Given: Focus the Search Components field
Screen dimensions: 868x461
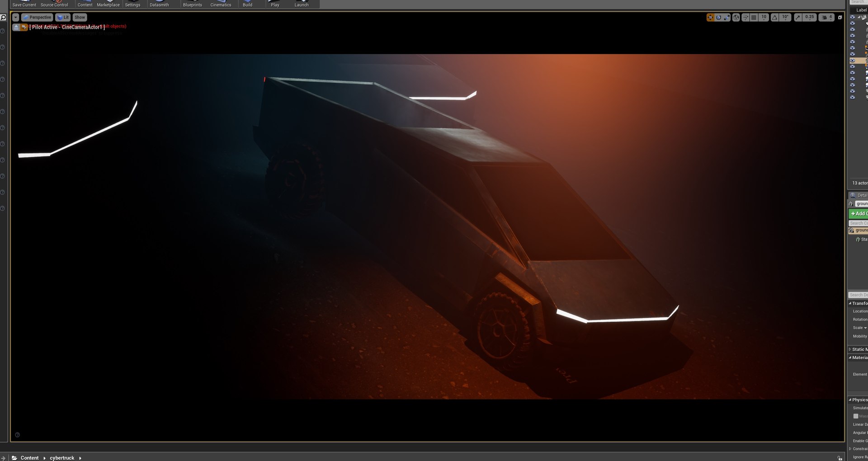Looking at the screenshot, I should click(859, 223).
